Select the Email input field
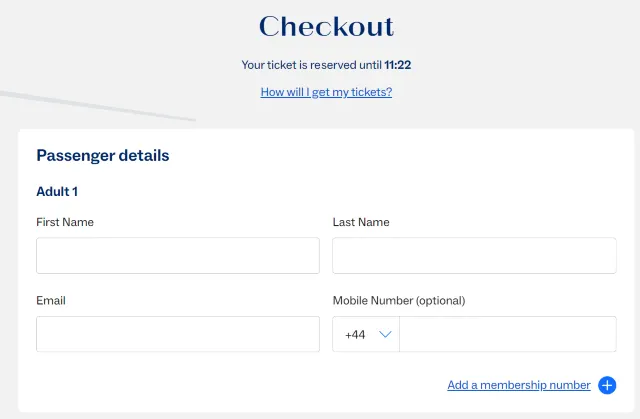Image resolution: width=640 pixels, height=419 pixels. coord(178,334)
